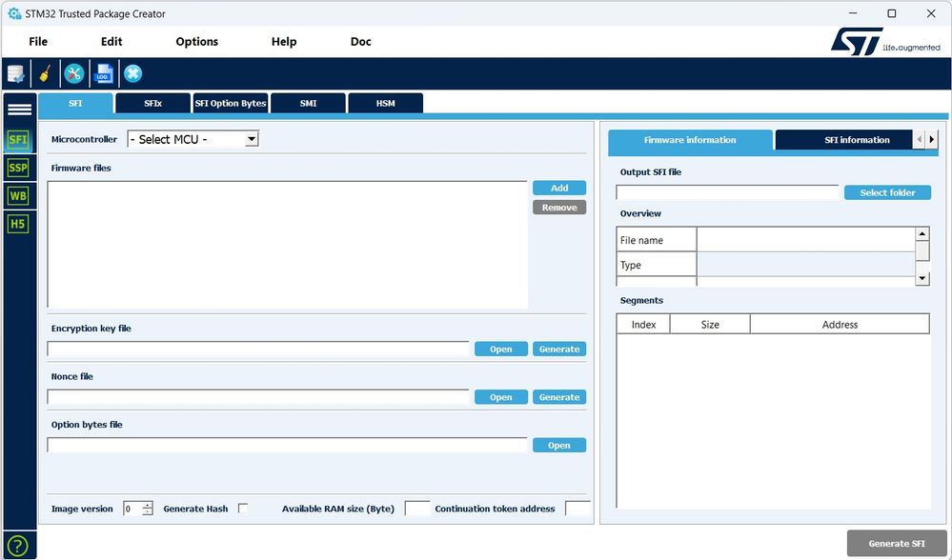Open the LOG file toolbar icon
952x560 pixels.
[x=103, y=74]
